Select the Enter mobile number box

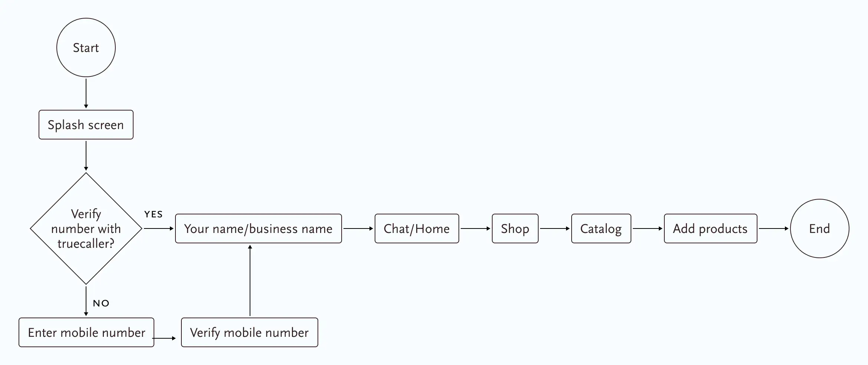[x=86, y=332]
